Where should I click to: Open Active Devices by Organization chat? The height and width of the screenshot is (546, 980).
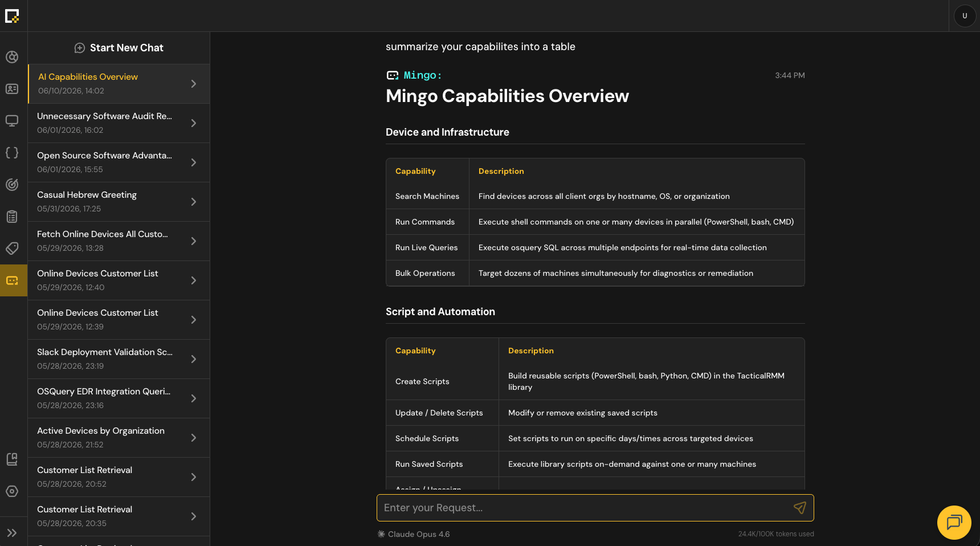pyautogui.click(x=119, y=438)
